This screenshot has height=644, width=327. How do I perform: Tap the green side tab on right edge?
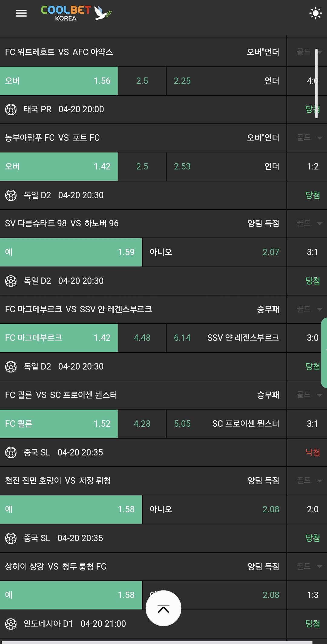pos(324,353)
